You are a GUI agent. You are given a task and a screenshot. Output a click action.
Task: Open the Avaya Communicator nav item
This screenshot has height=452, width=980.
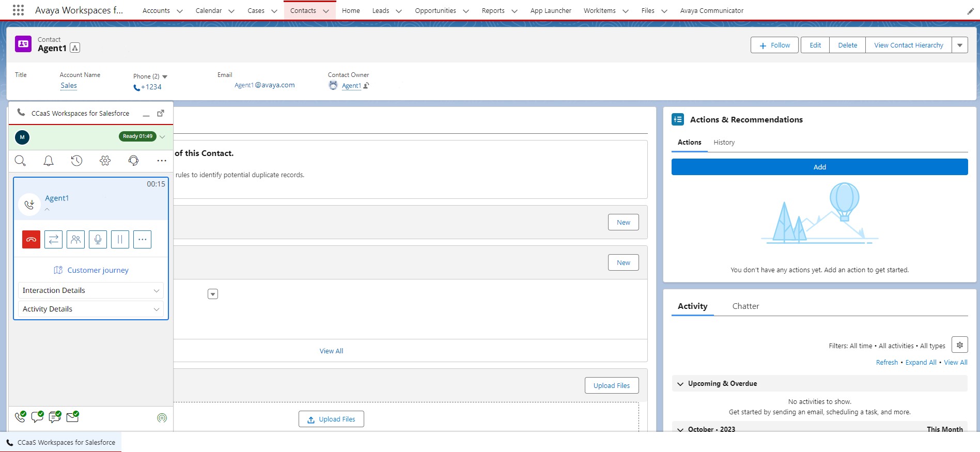click(712, 10)
